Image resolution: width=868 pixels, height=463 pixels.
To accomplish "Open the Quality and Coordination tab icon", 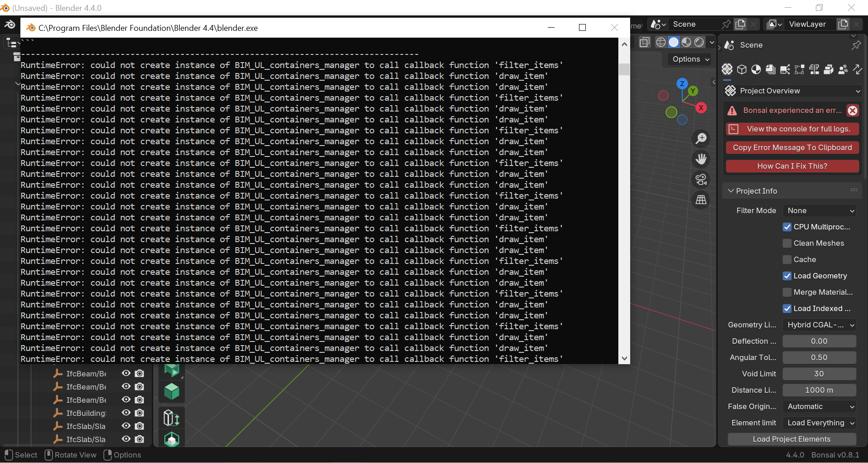I will 843,69.
